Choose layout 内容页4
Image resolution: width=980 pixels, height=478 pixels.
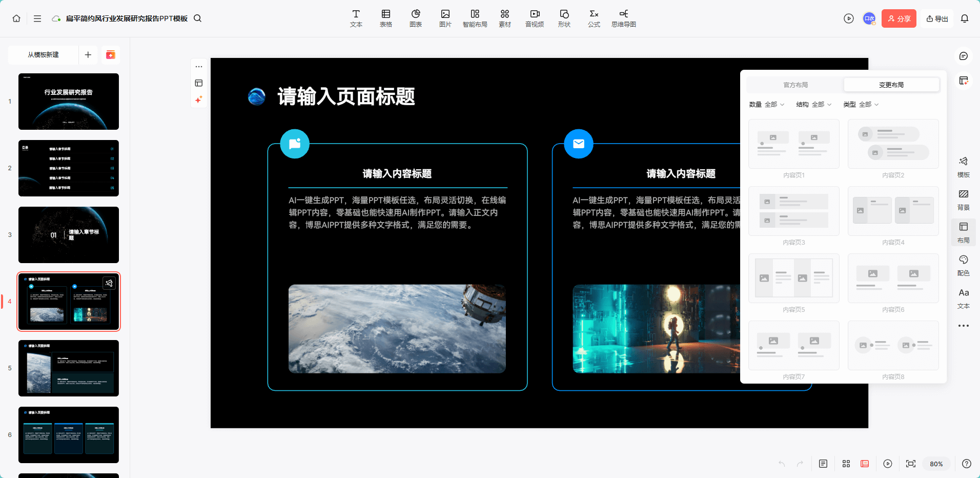(x=893, y=211)
